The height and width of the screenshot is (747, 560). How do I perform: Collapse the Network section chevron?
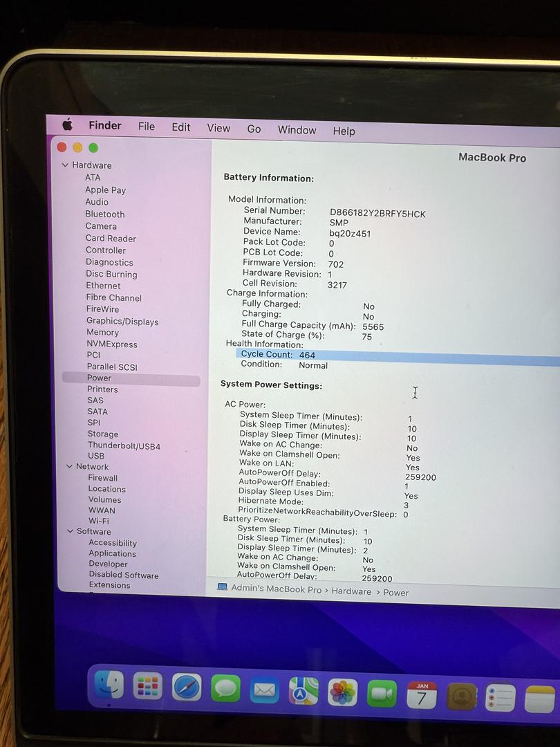click(x=70, y=466)
